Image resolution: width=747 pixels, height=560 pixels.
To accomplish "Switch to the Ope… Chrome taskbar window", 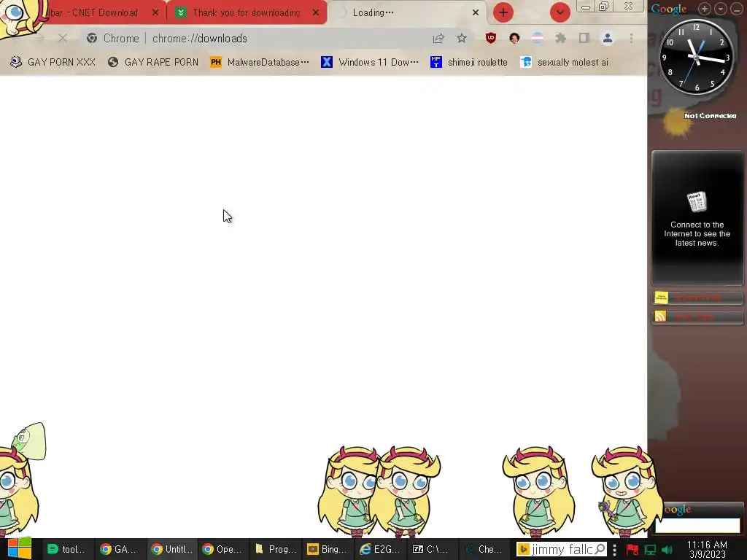I will pyautogui.click(x=222, y=549).
